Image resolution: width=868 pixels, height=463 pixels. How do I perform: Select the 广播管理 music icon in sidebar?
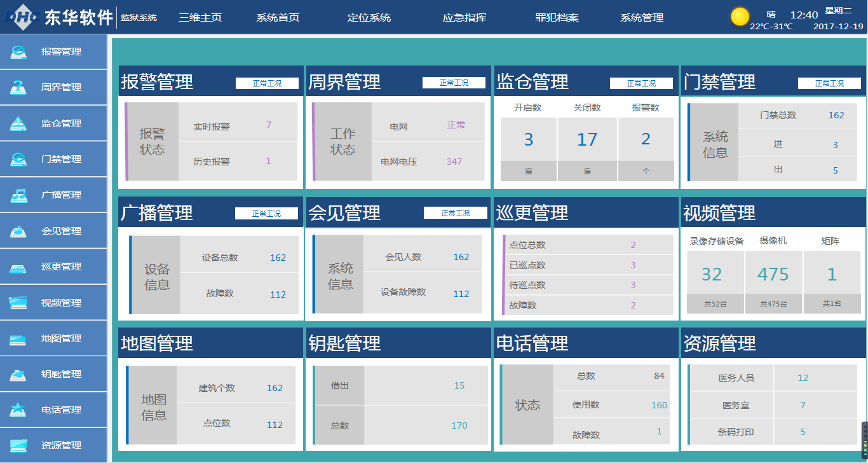[18, 195]
